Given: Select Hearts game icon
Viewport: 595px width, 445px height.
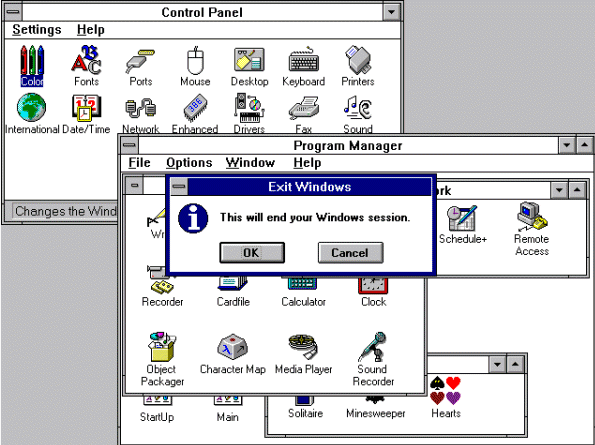Looking at the screenshot, I should (446, 397).
